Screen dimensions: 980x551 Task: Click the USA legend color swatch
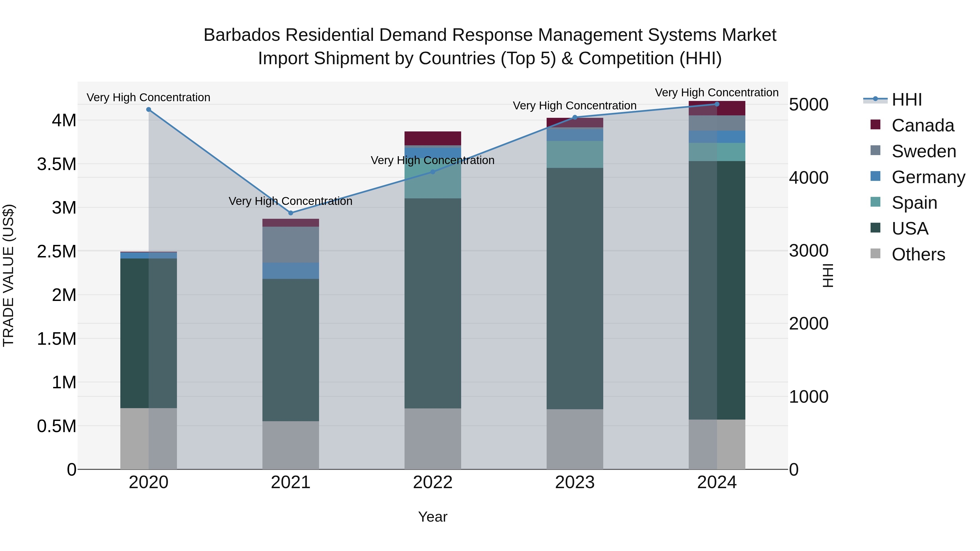pos(875,227)
